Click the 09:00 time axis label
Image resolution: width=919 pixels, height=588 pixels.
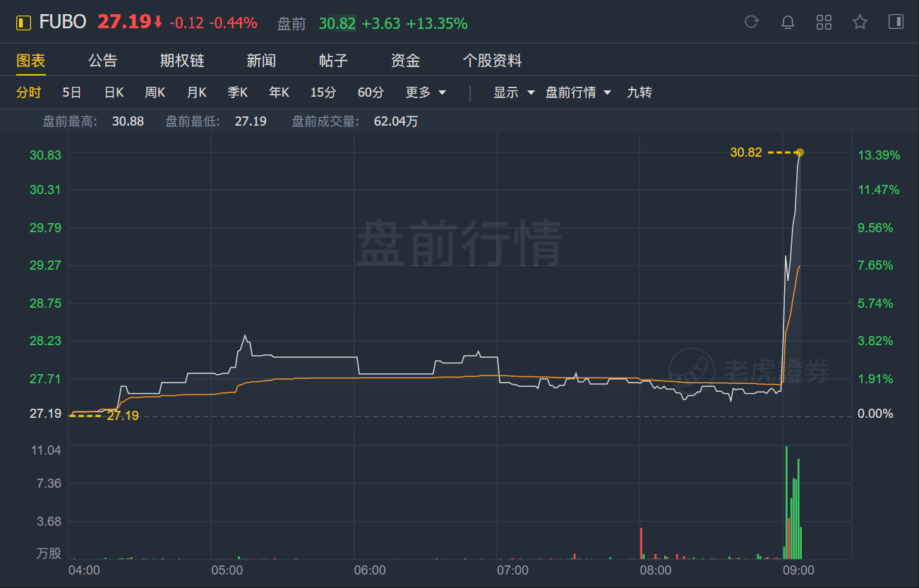coord(798,570)
